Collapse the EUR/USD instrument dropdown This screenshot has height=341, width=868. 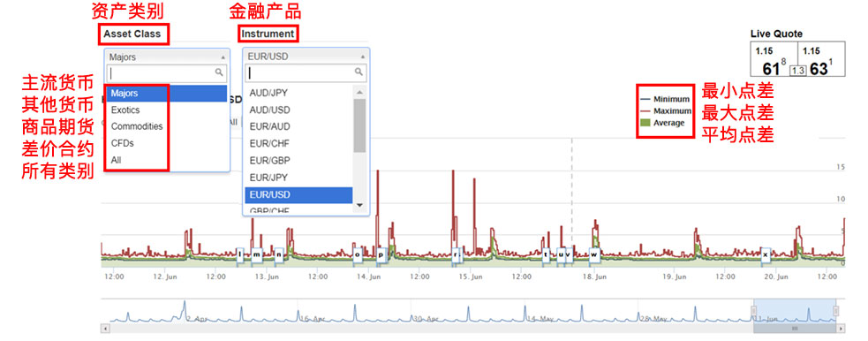[x=306, y=57]
